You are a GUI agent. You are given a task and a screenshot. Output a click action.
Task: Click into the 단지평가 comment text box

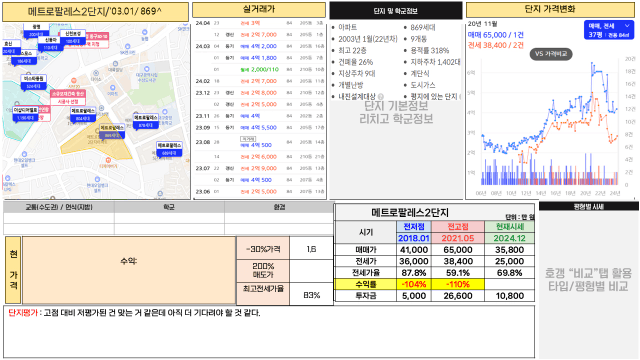(x=269, y=332)
